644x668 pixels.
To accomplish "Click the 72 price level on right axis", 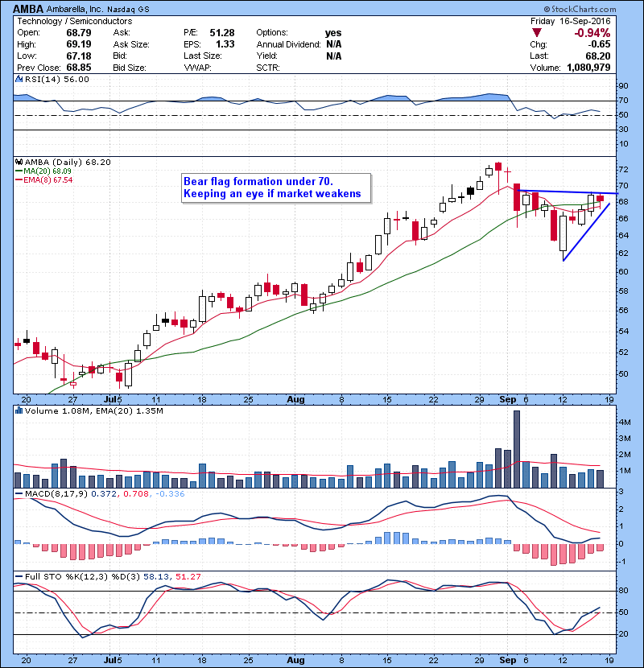I will [623, 170].
